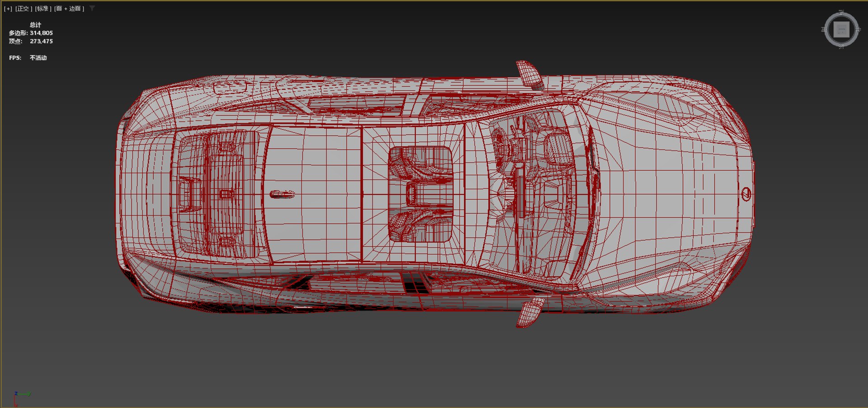868x408 pixels.
Task: Click the 总计 statistics header
Action: click(35, 25)
